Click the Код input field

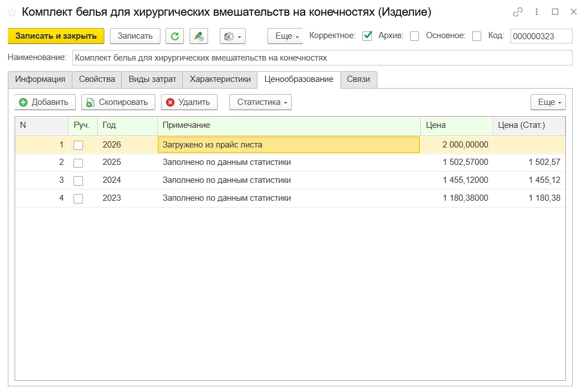(541, 36)
